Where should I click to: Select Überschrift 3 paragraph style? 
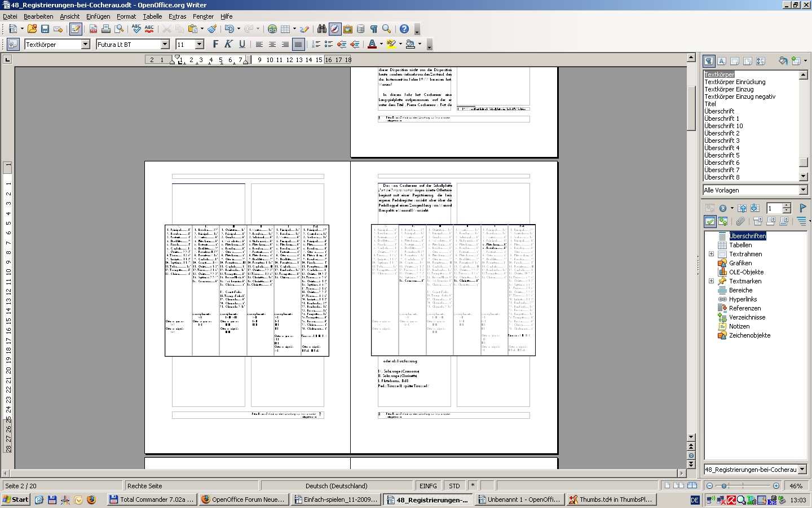[x=722, y=141]
